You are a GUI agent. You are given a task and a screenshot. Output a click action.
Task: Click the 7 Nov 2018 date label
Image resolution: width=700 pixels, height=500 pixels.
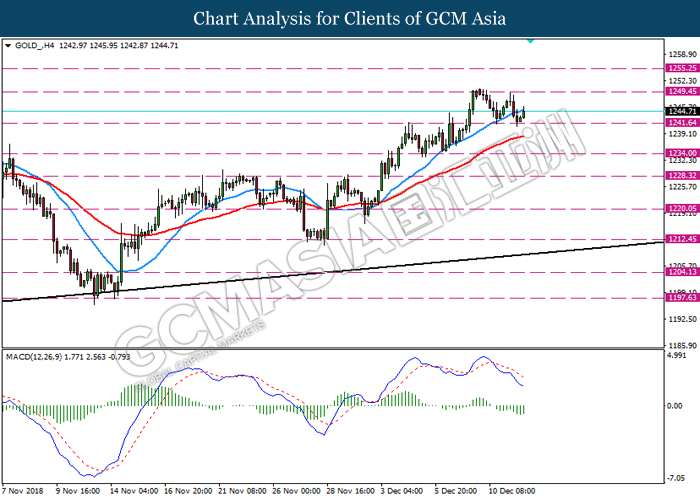pos(23,491)
